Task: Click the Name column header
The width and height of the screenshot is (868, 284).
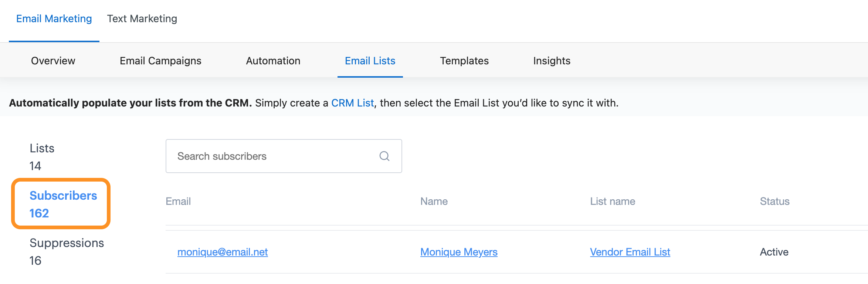Action: click(x=434, y=201)
